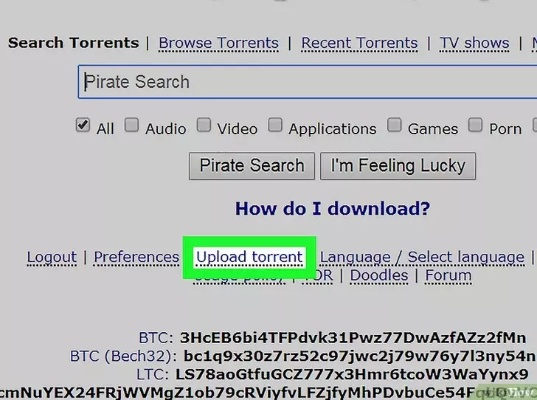Screen dimensions: 537x400
Task: Click the highlighted Upload torrent link
Action: point(249,257)
